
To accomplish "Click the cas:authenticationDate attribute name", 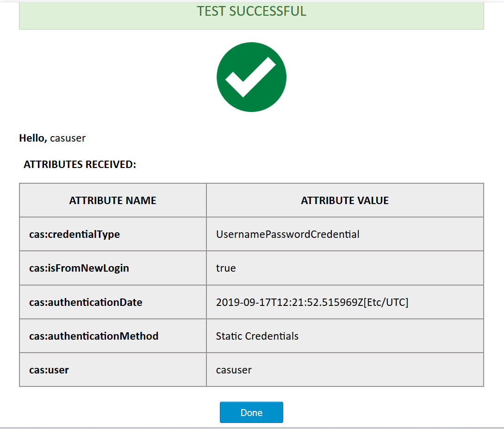I will click(86, 302).
